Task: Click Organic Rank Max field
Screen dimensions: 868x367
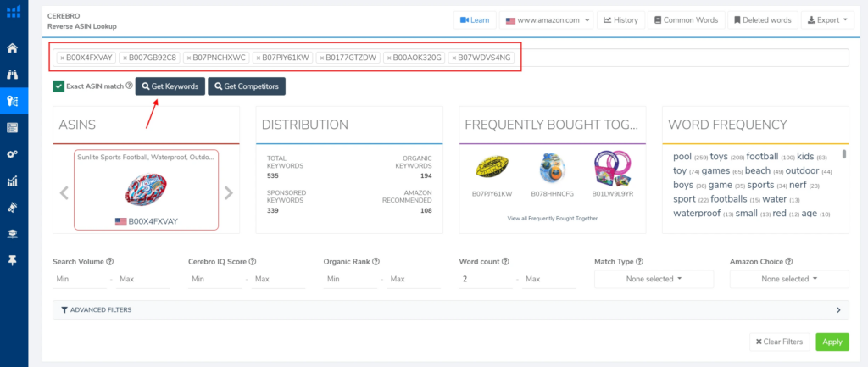Action: [414, 280]
